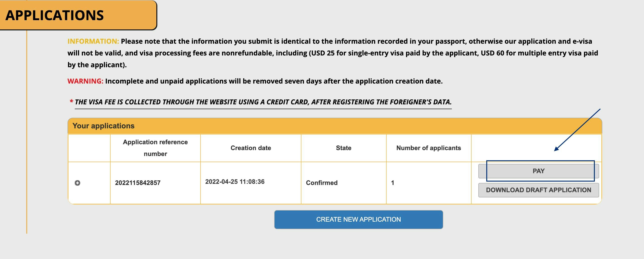
Task: Create a new application
Action: tap(358, 220)
